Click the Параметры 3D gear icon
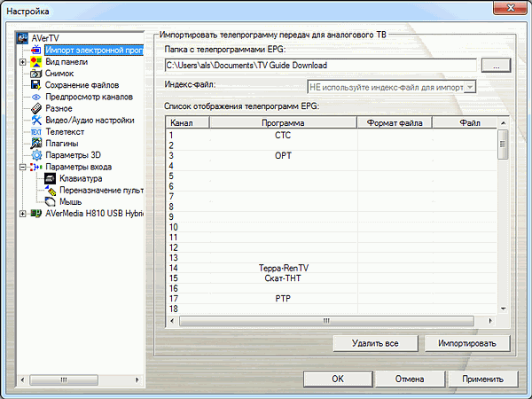 (36, 155)
